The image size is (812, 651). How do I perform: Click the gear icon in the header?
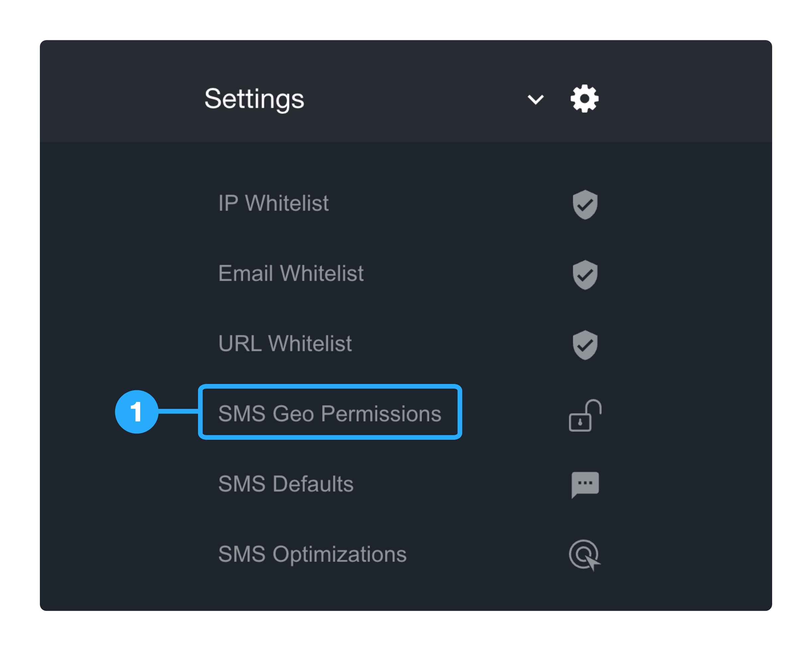(x=584, y=98)
